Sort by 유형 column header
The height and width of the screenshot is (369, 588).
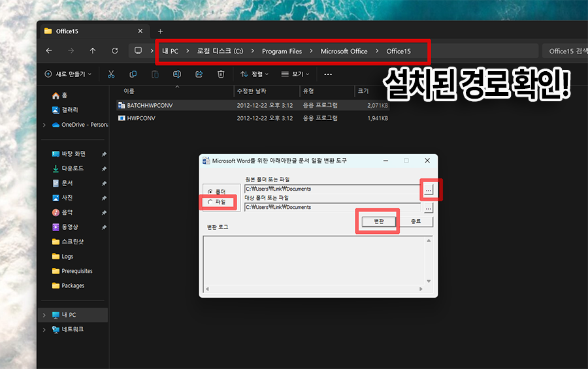click(x=327, y=91)
